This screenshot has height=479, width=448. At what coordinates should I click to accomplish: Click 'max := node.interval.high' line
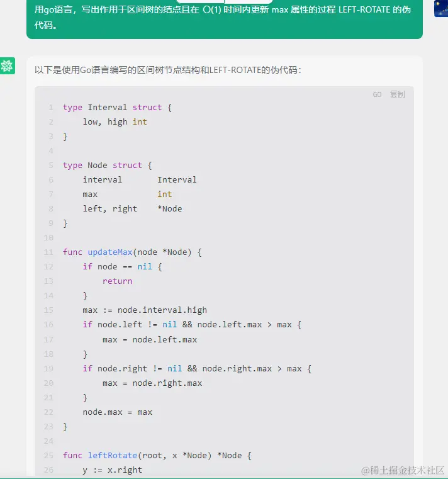tap(145, 310)
